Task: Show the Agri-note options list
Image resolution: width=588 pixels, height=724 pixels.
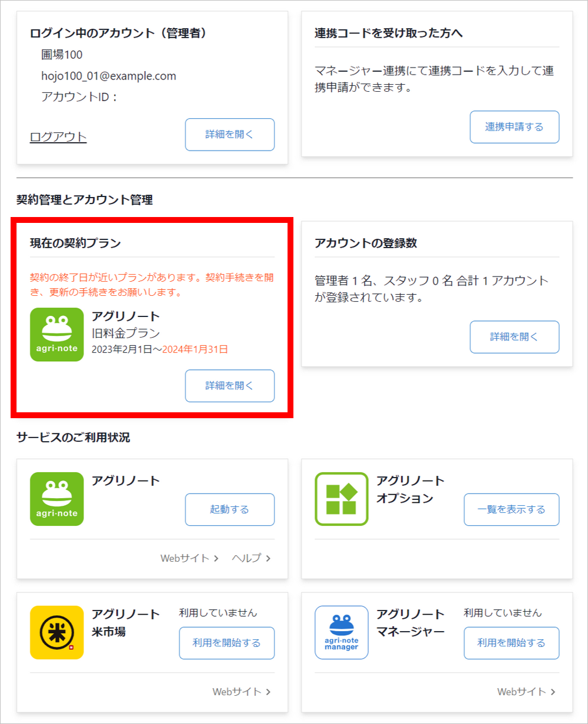Action: pyautogui.click(x=512, y=509)
